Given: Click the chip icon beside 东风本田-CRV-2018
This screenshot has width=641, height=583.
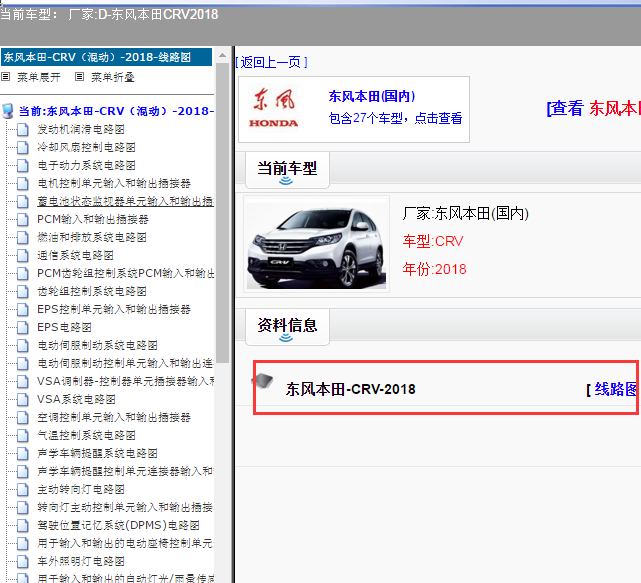Looking at the screenshot, I should [x=262, y=381].
